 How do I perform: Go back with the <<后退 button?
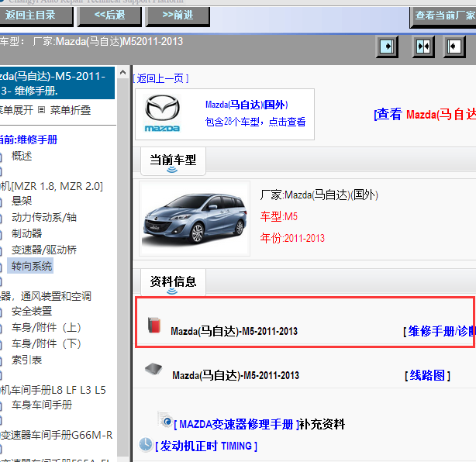click(x=109, y=16)
